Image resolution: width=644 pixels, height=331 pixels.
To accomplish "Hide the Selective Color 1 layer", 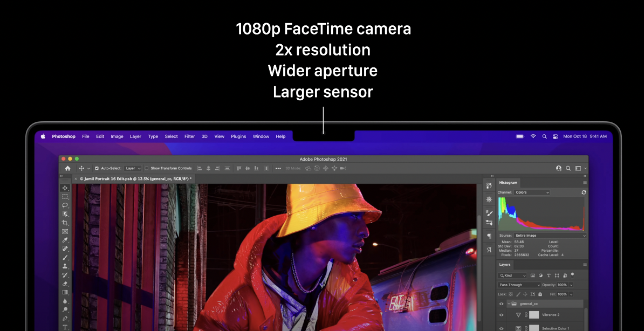I will click(x=501, y=328).
